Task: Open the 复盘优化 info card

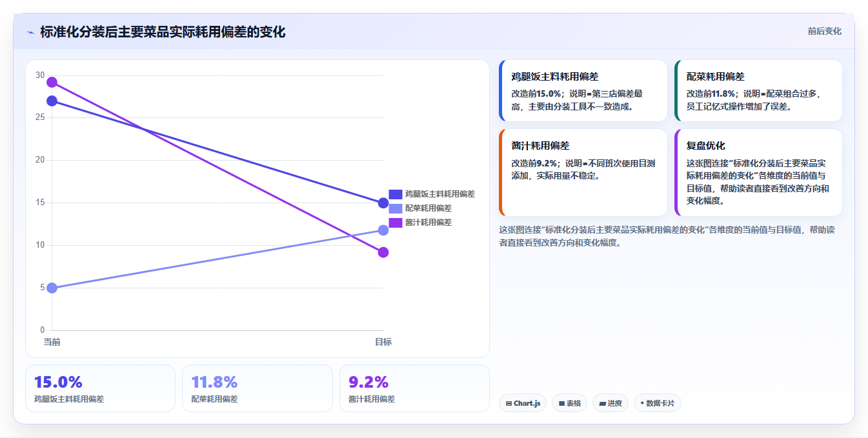Action: (x=759, y=173)
